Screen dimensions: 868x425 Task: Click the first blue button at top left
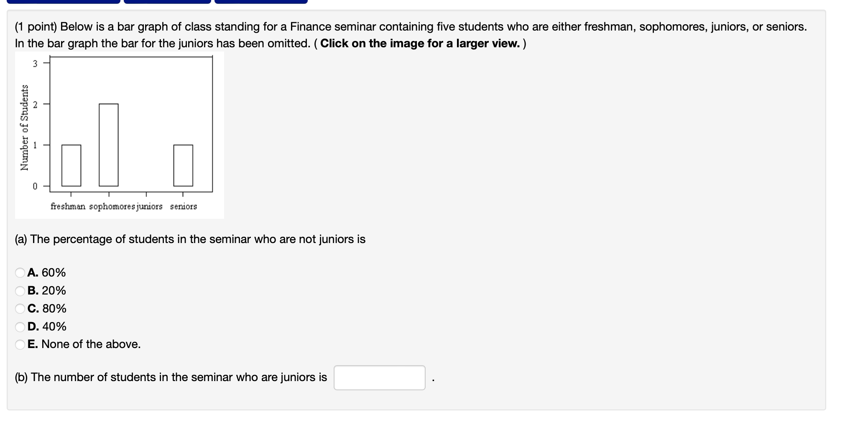coord(64,2)
